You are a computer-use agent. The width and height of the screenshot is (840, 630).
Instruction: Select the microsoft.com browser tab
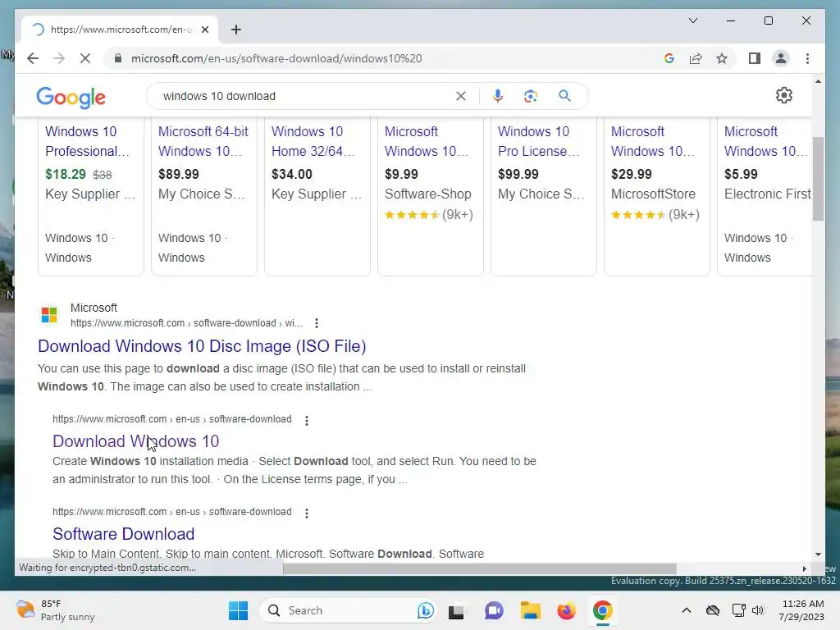120,30
